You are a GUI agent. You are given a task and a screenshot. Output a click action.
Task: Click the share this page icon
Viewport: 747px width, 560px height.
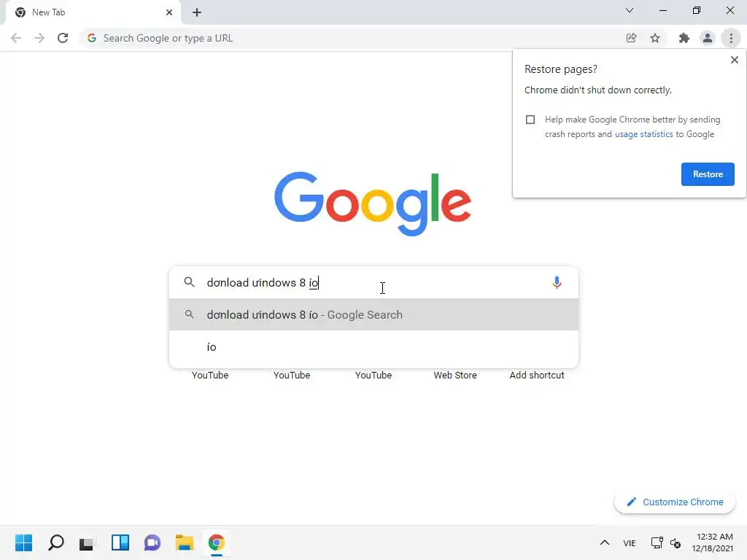tap(631, 38)
